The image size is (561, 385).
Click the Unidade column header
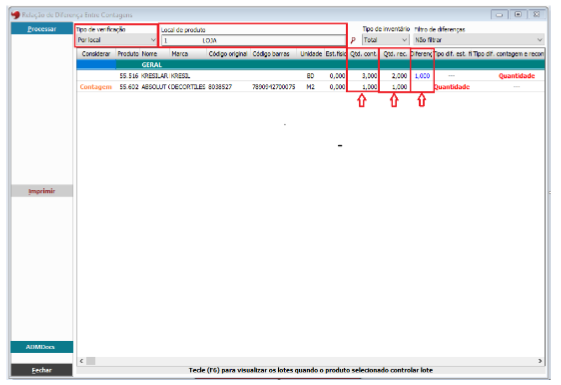[311, 54]
